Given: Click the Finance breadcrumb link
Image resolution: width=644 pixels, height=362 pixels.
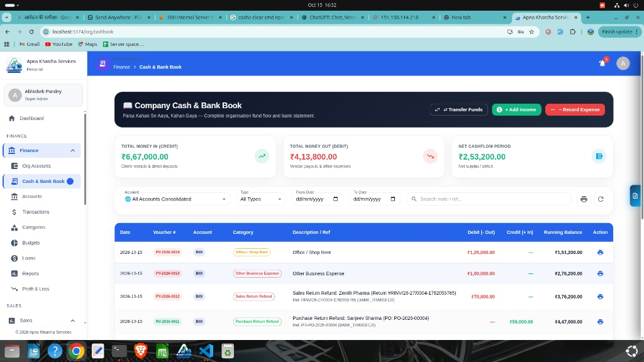Looking at the screenshot, I should tap(121, 67).
